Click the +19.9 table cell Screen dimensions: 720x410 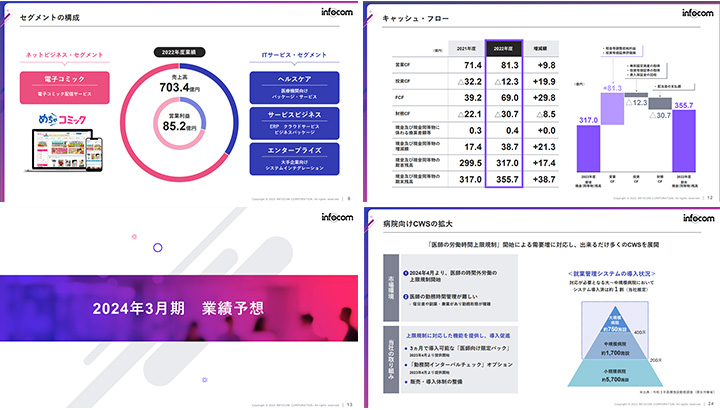coord(544,81)
